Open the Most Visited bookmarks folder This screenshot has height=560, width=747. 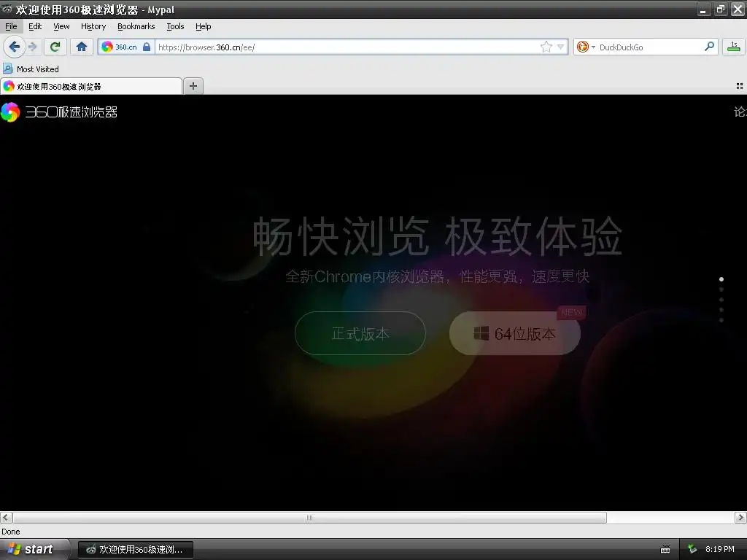tap(31, 69)
